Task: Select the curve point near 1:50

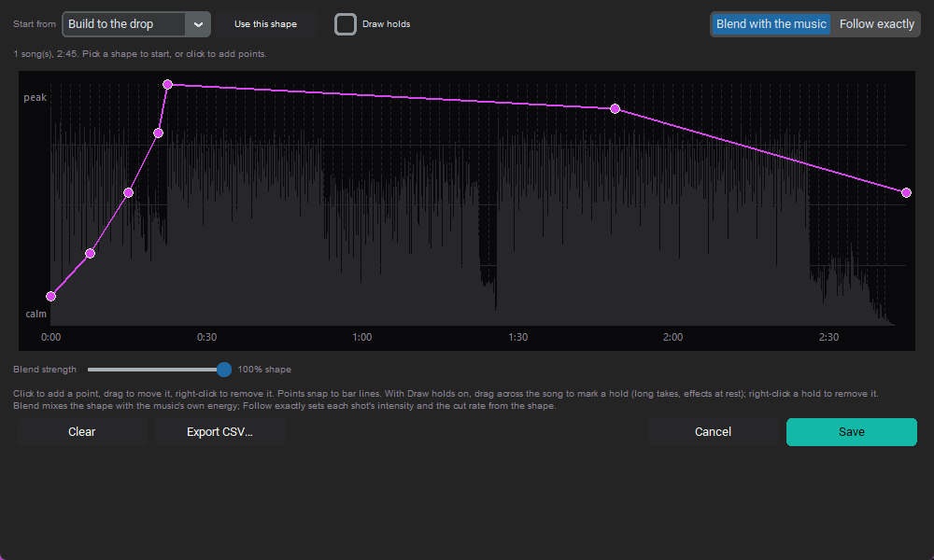Action: (x=615, y=109)
